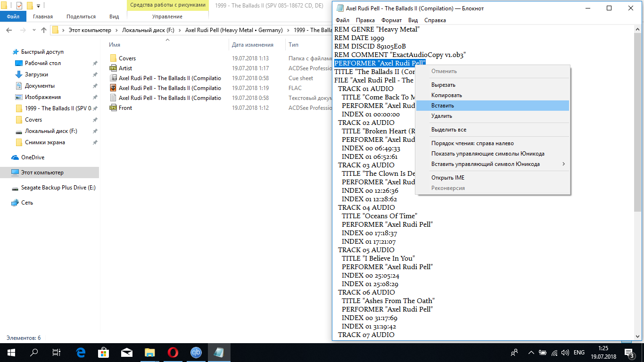The height and width of the screenshot is (362, 644).
Task: Expand the chevron after Этот компьютер in address bar
Action: click(x=116, y=30)
